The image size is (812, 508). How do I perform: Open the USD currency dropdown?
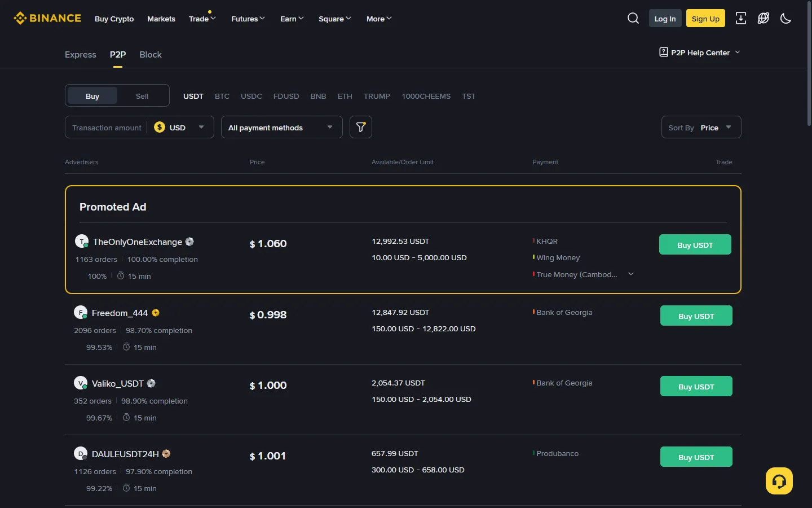tap(179, 128)
